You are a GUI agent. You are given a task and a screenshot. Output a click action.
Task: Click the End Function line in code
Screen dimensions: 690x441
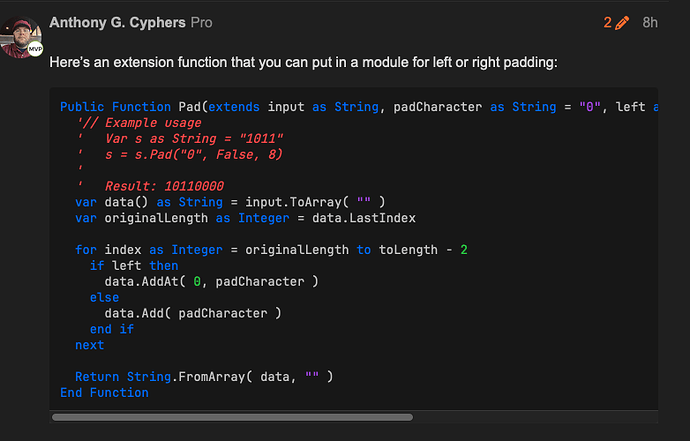pyautogui.click(x=104, y=393)
